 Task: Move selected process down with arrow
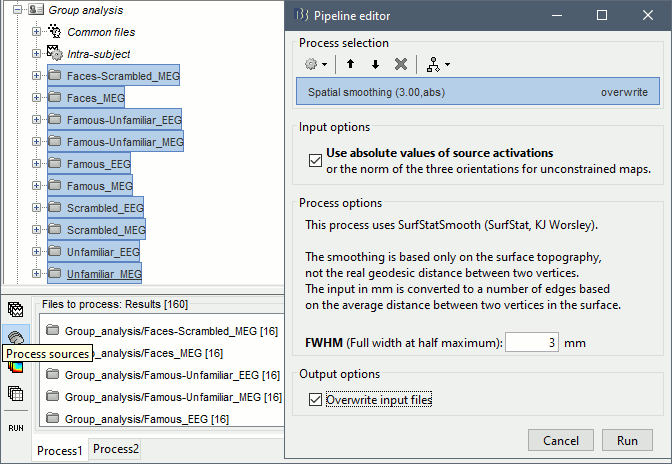pos(375,64)
